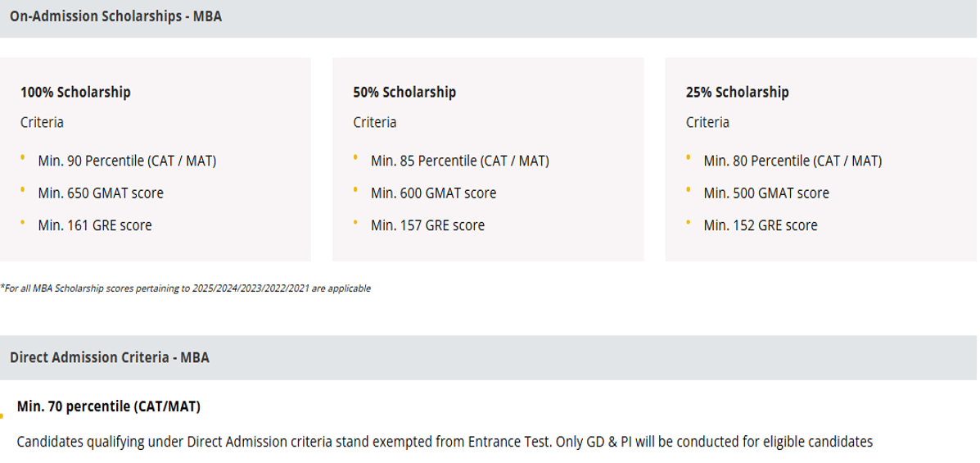980x463 pixels.
Task: Click the Direct Admission exemption description paragraph
Action: 445,443
